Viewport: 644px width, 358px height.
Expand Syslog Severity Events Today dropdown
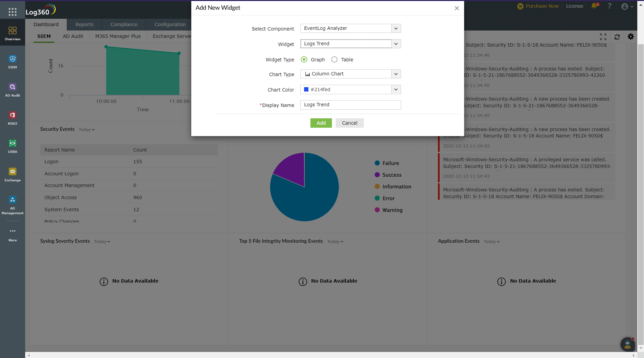[x=102, y=242]
